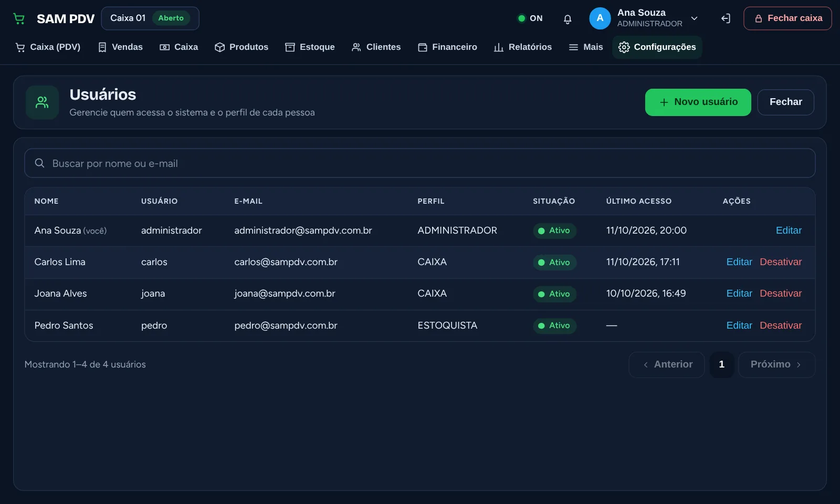This screenshot has height=504, width=840.
Task: Switch to Produtos section
Action: click(241, 47)
